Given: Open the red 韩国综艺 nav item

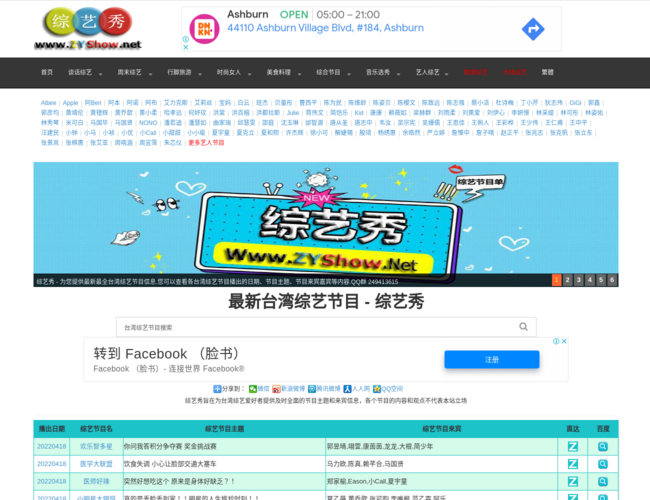Looking at the screenshot, I should click(475, 72).
